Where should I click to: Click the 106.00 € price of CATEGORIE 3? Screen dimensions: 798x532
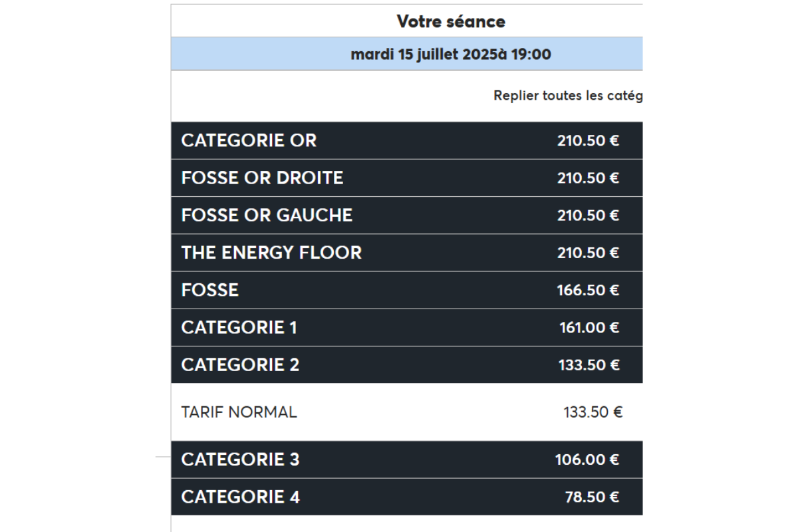[587, 460]
